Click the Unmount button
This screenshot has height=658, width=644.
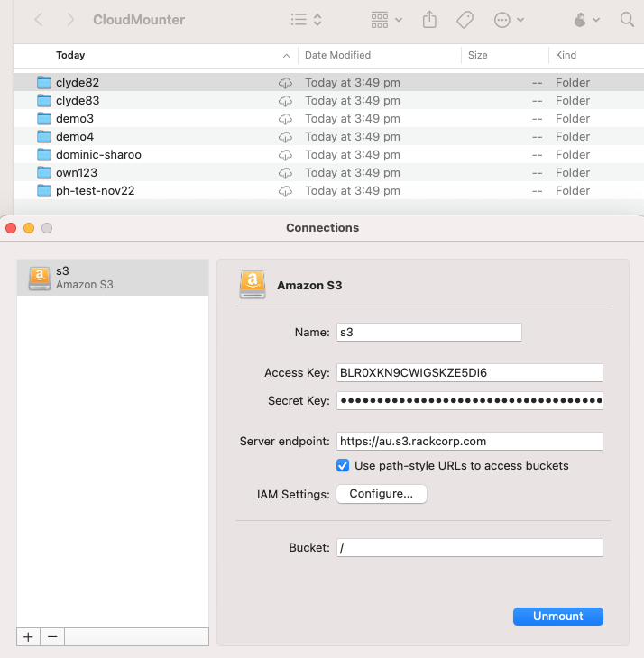point(558,616)
